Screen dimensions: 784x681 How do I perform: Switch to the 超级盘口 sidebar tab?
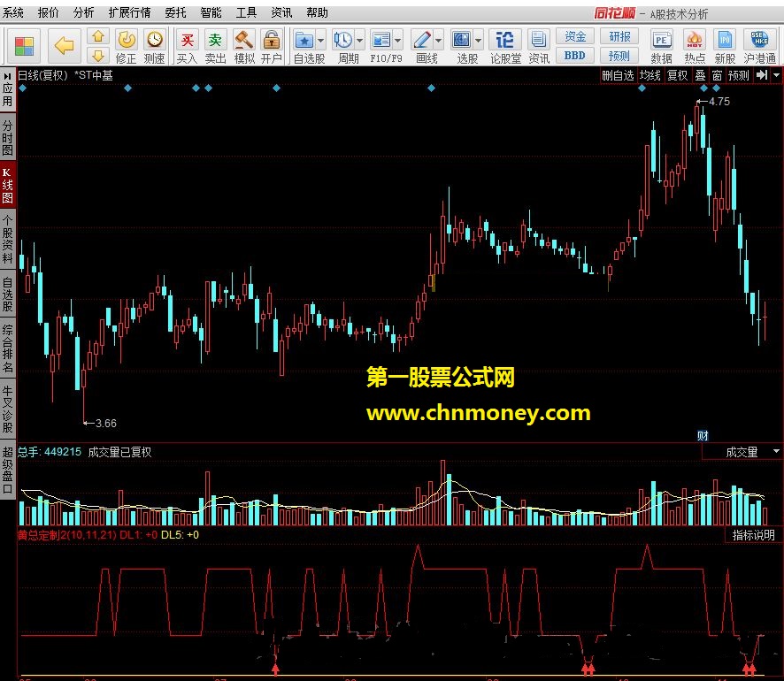coord(7,471)
